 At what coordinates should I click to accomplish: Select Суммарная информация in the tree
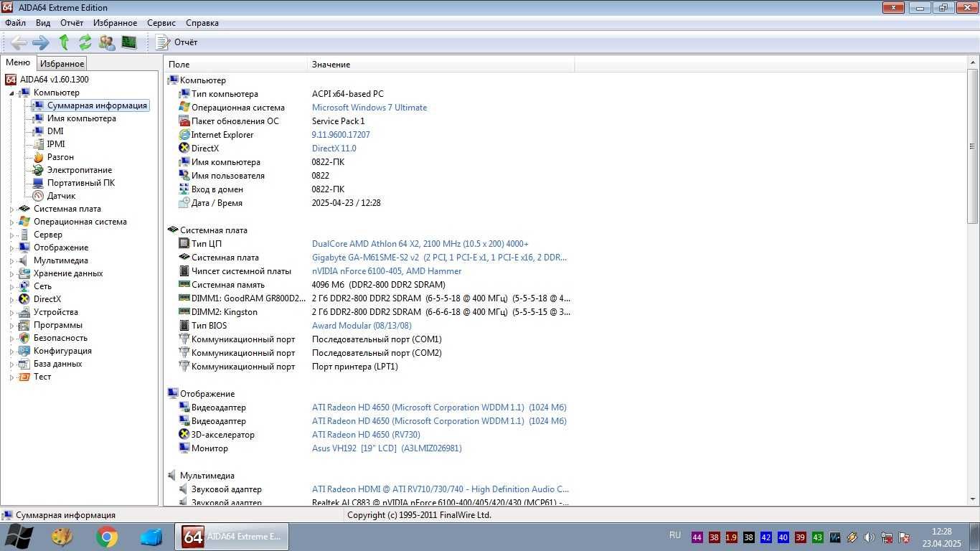pyautogui.click(x=97, y=105)
